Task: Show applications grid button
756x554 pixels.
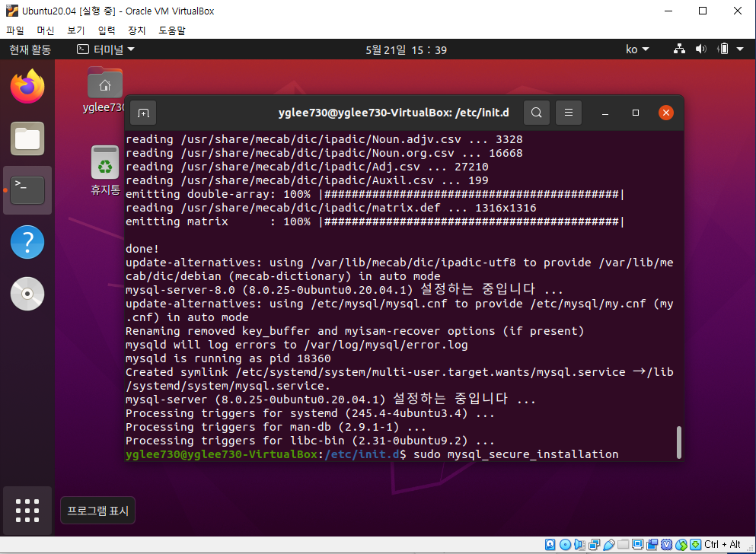Action: 27,511
